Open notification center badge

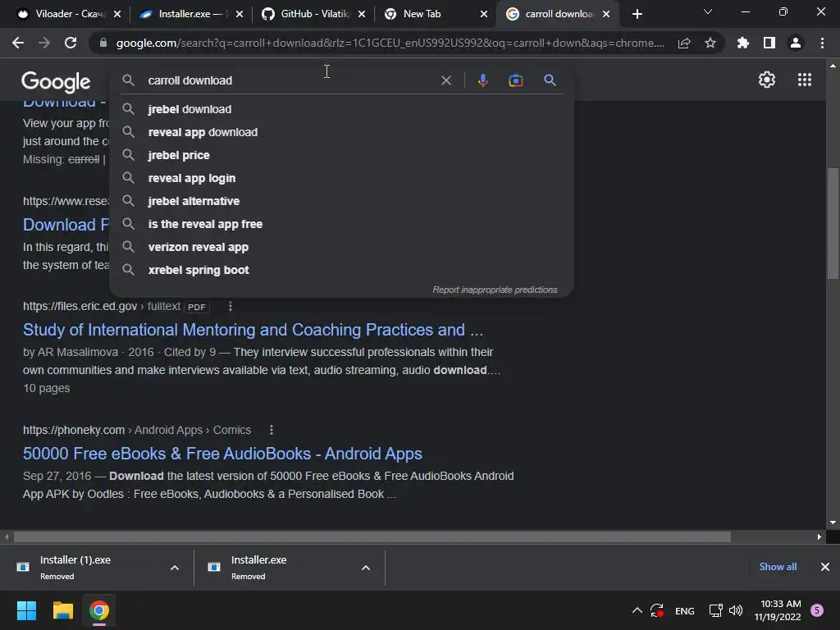click(817, 610)
